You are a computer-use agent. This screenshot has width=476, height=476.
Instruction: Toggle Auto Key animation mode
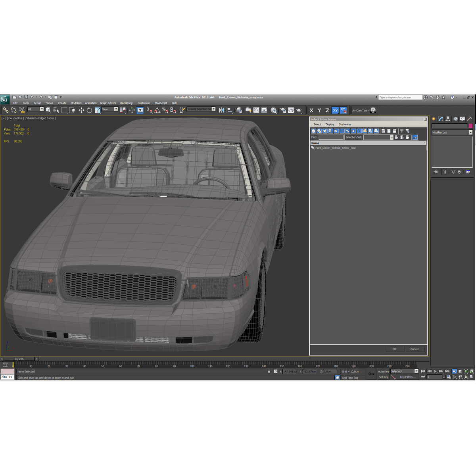click(383, 371)
